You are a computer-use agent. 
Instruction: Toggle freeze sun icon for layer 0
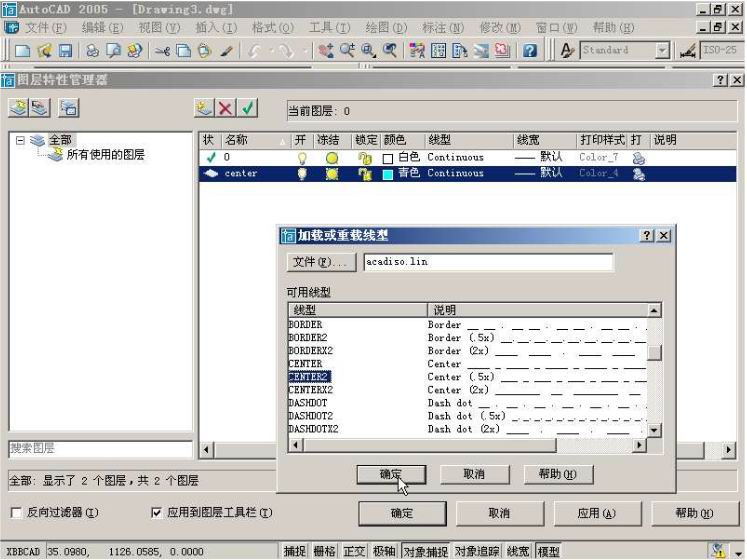pos(332,158)
